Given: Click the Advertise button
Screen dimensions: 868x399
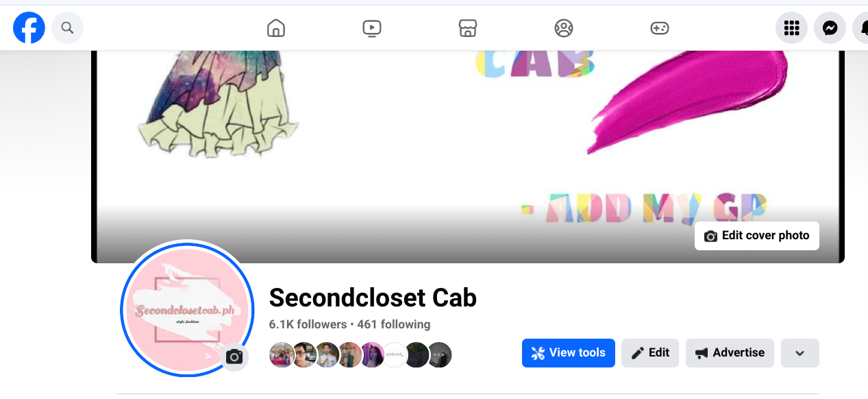Looking at the screenshot, I should coord(730,353).
